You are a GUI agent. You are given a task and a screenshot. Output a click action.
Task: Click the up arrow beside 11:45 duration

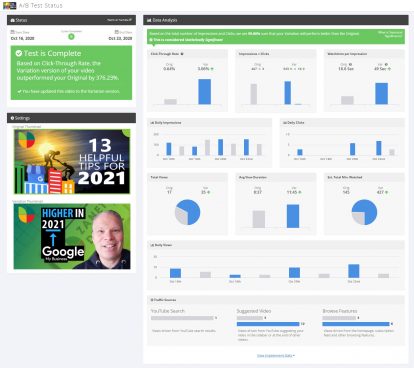(x=300, y=192)
